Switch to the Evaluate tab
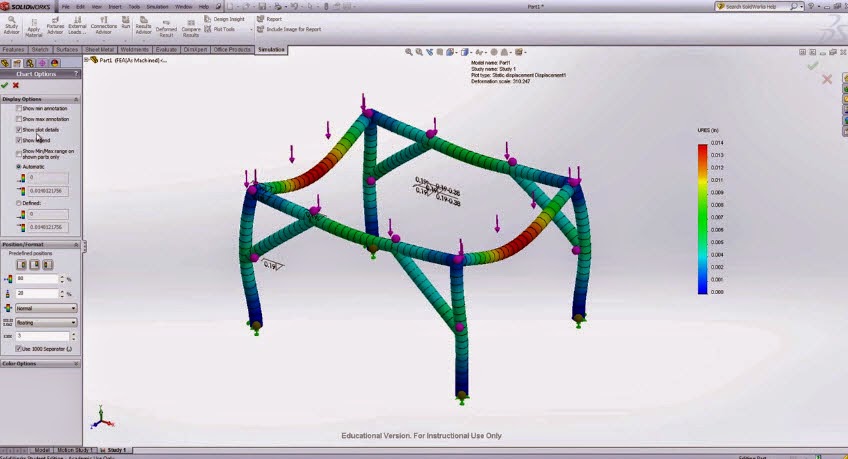848x459 pixels. tap(166, 49)
